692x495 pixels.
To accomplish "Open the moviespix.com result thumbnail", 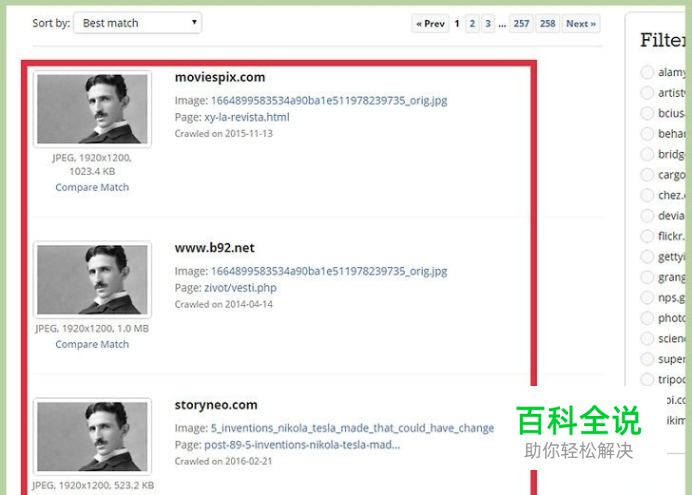I will [92, 109].
